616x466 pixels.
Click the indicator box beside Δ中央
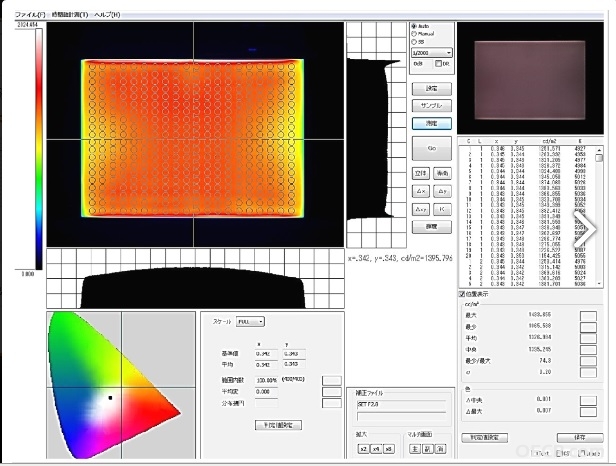(588, 400)
